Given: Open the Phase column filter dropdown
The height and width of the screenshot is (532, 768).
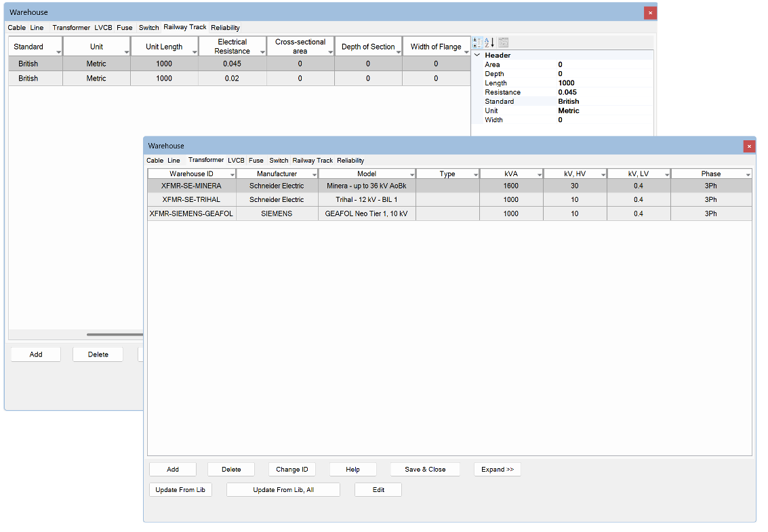Looking at the screenshot, I should tap(748, 175).
